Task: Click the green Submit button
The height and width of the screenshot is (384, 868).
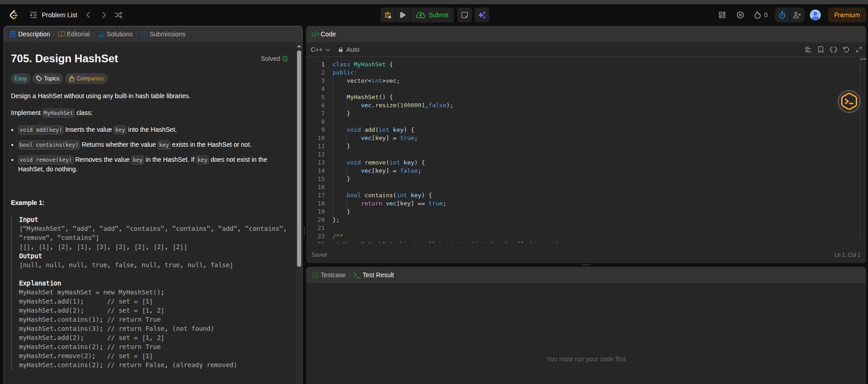Action: click(432, 15)
